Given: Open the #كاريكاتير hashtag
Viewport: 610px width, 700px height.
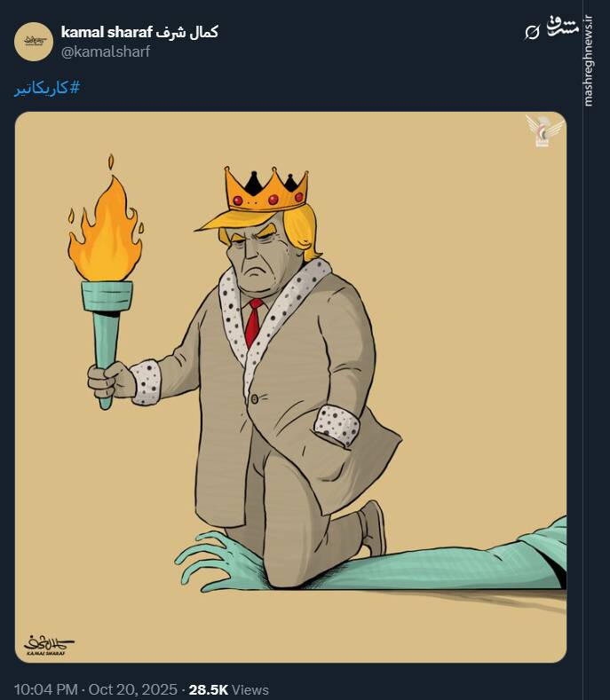Looking at the screenshot, I should click(48, 89).
